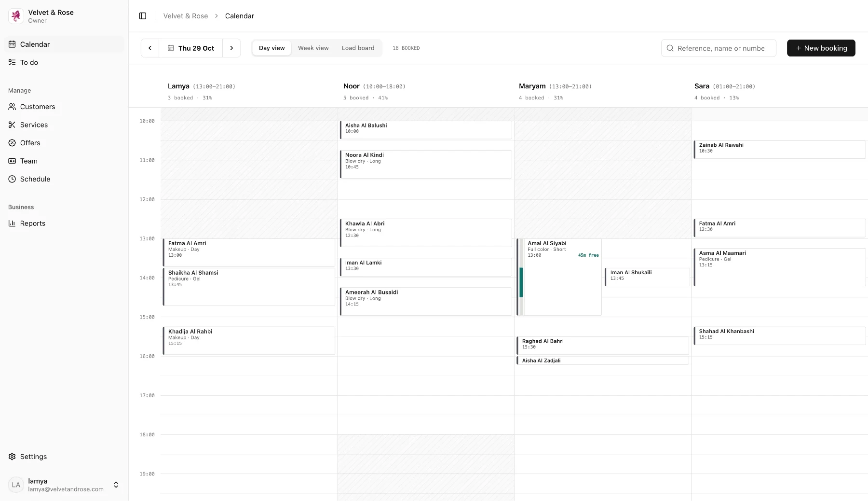Image resolution: width=868 pixels, height=501 pixels.
Task: Open Ameerah Al Busaidi 14:15 booking
Action: coord(426,301)
